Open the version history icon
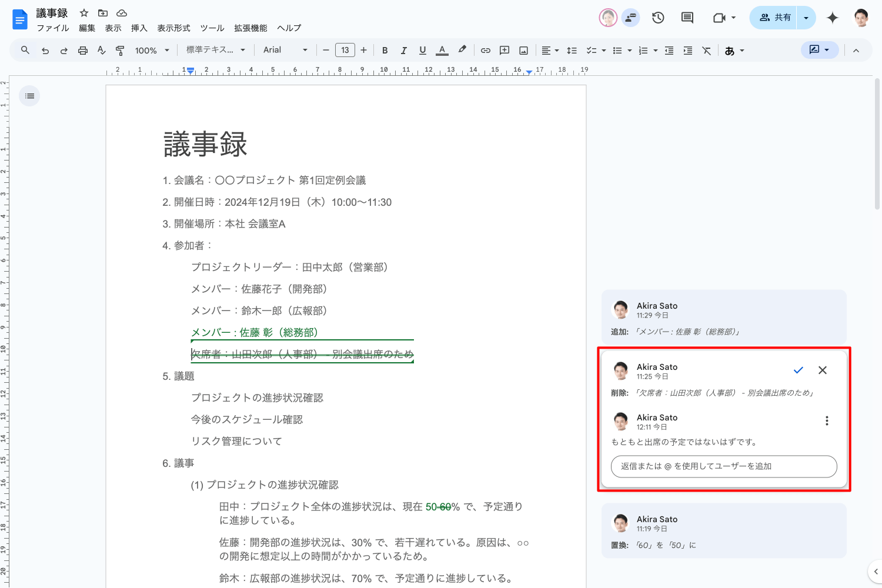Image resolution: width=882 pixels, height=588 pixels. tap(658, 18)
